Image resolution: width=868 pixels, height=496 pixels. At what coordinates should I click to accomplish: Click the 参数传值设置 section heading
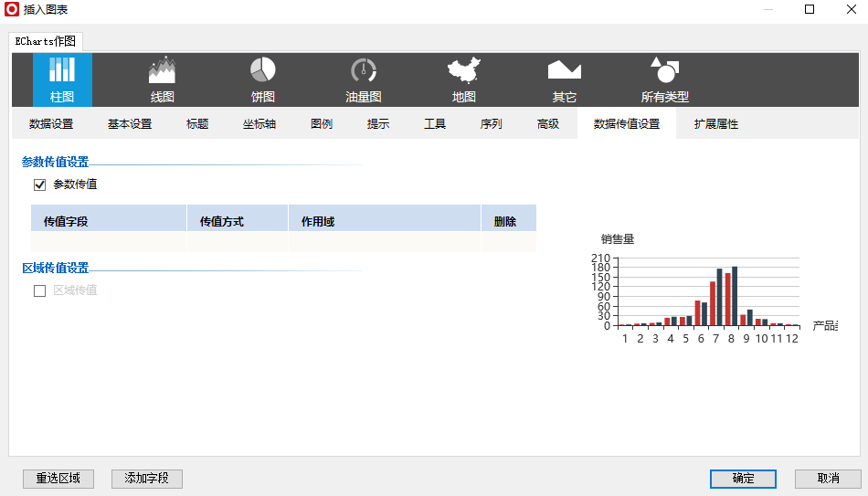[55, 162]
